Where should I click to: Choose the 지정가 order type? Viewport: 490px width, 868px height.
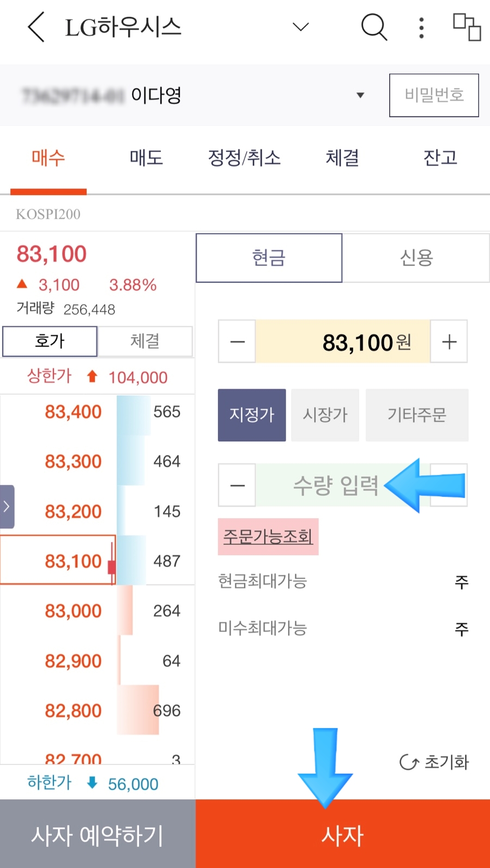[252, 415]
